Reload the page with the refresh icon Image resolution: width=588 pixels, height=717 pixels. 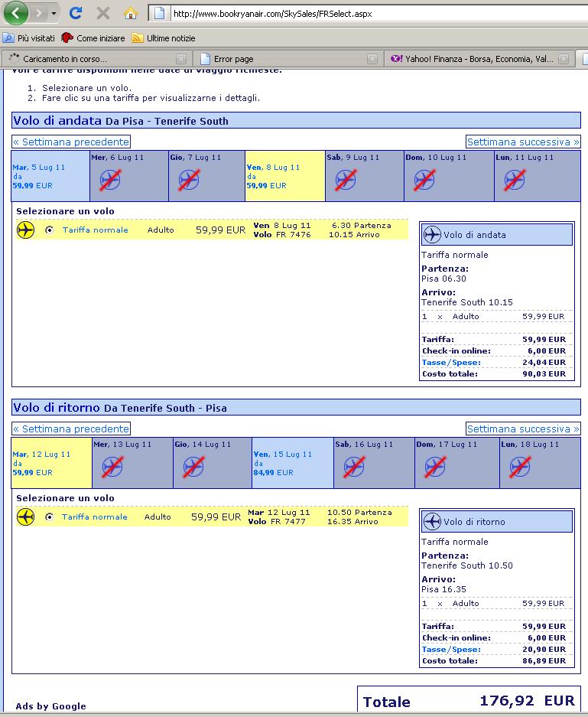75,13
